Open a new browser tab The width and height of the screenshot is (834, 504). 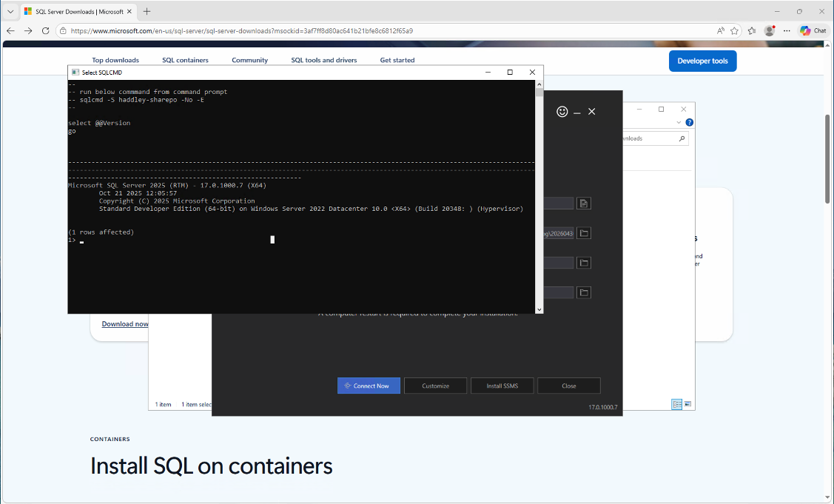147,11
